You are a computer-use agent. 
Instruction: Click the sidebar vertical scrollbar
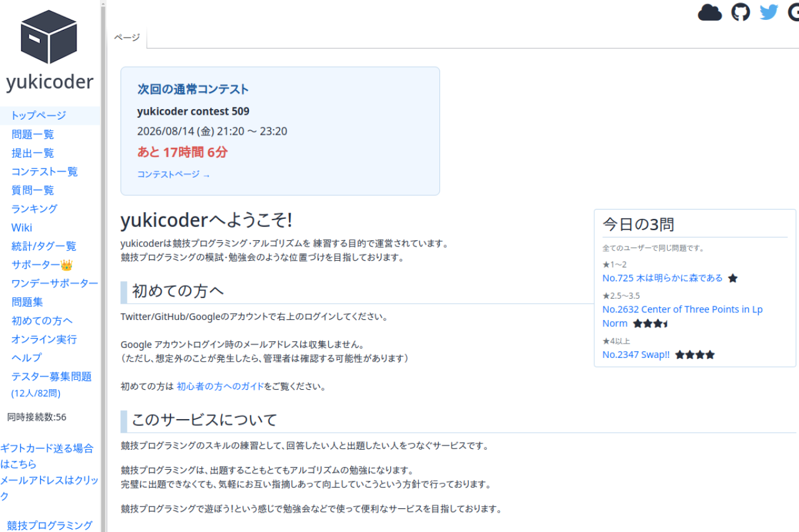(x=104, y=266)
